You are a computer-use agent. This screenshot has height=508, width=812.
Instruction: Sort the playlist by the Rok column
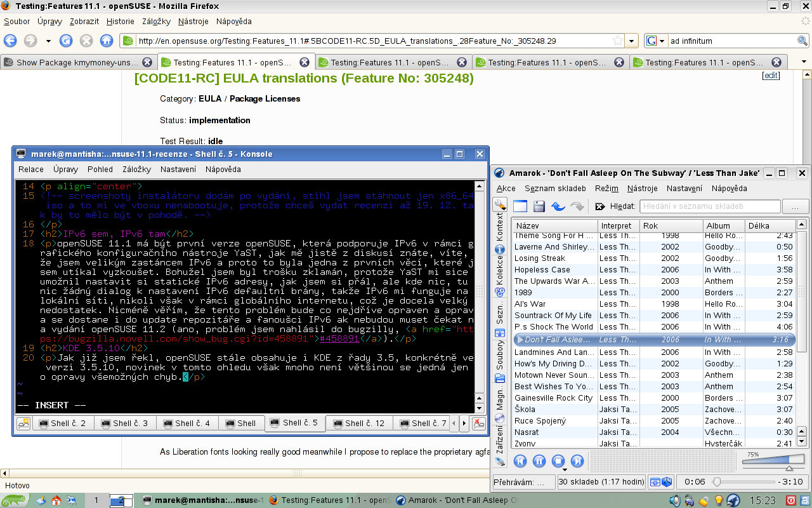click(x=672, y=225)
